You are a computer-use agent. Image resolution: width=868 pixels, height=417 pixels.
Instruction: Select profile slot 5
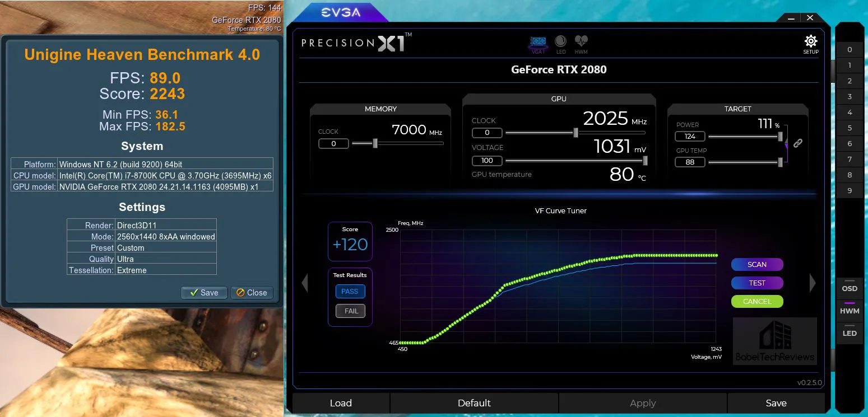click(x=850, y=128)
